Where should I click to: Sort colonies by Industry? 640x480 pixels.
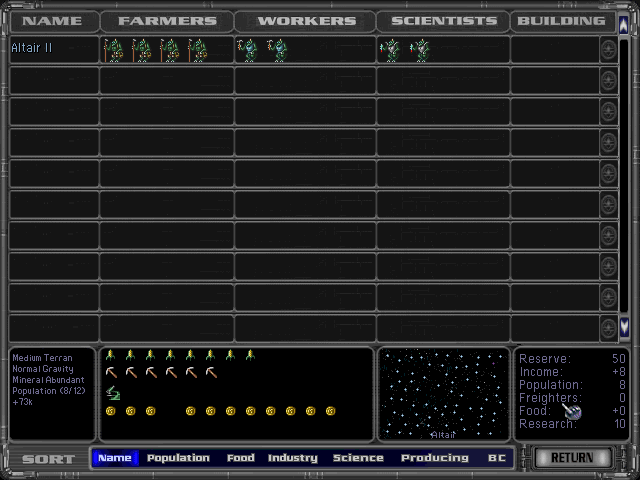pyautogui.click(x=293, y=458)
